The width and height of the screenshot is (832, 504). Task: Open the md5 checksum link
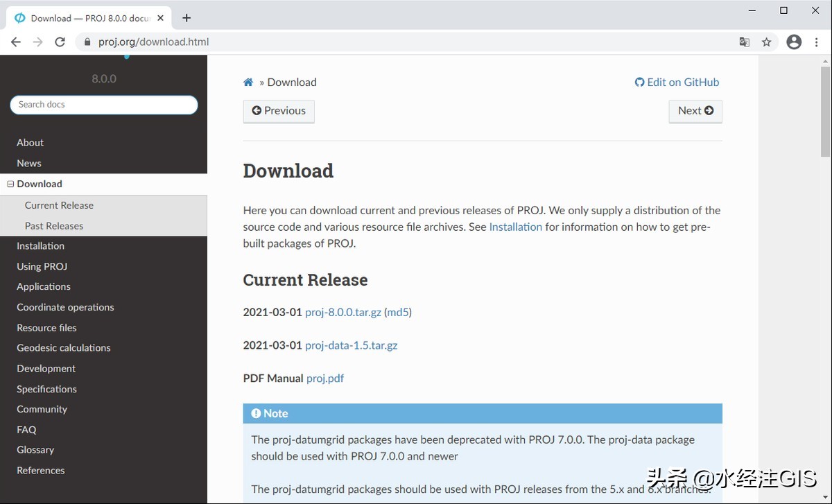[398, 312]
